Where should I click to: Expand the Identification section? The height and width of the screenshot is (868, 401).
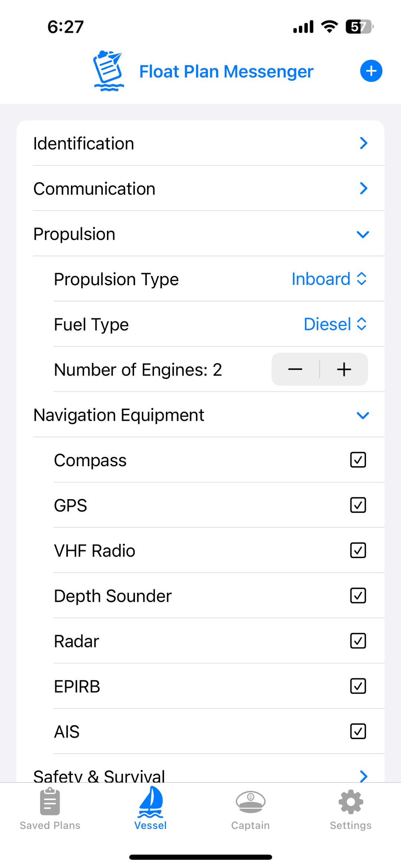click(x=363, y=143)
